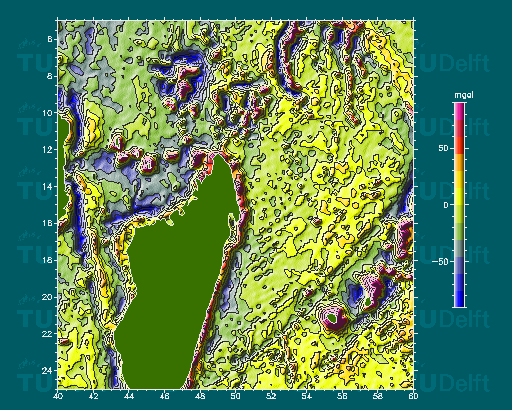Select the red band on the color scale

point(459,145)
